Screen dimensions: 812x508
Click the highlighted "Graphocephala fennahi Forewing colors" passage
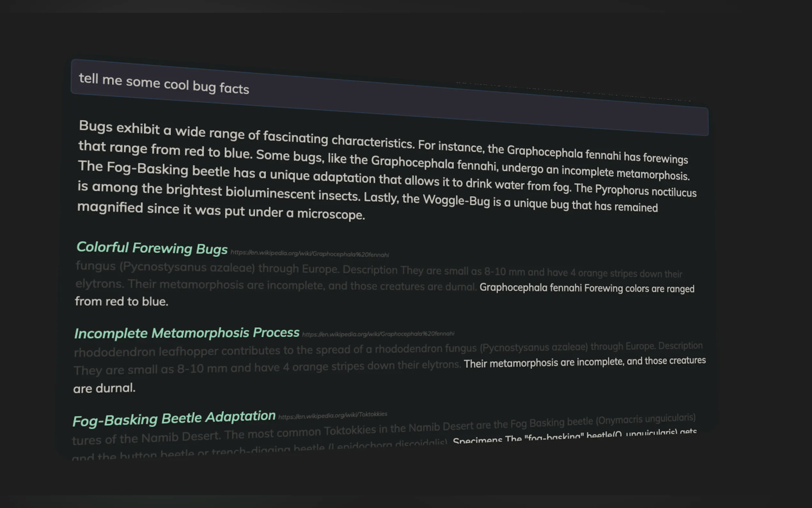pyautogui.click(x=586, y=288)
